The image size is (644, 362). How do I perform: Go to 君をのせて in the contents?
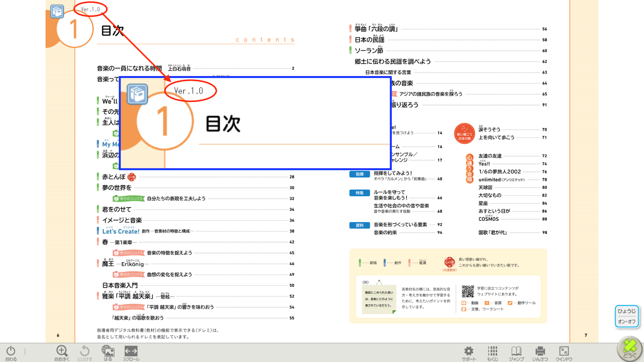[x=117, y=209]
